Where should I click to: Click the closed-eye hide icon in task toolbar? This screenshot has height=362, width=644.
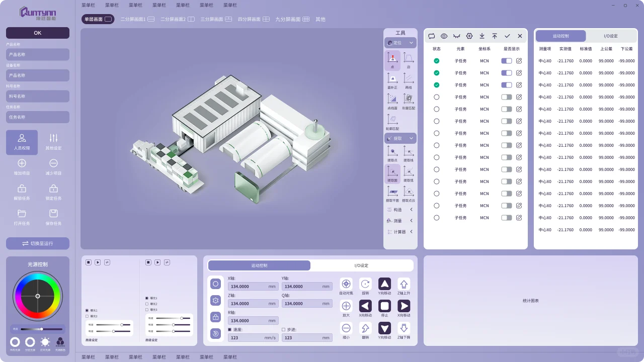coord(457,36)
